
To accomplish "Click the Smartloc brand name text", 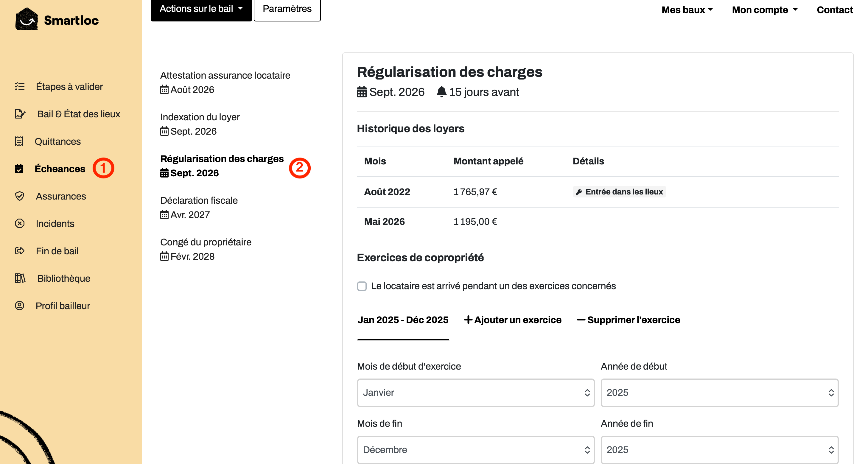I will (x=71, y=20).
